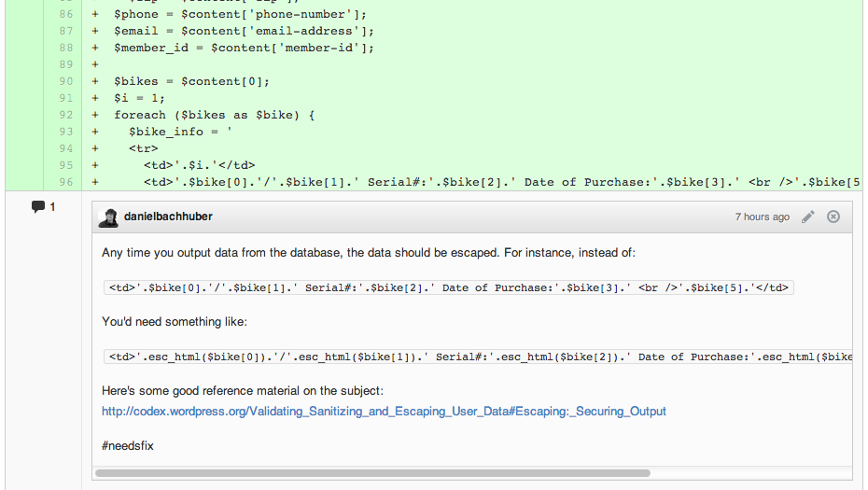Click the line 96 Serial# code in the diff
The width and height of the screenshot is (868, 490).
tap(501, 182)
